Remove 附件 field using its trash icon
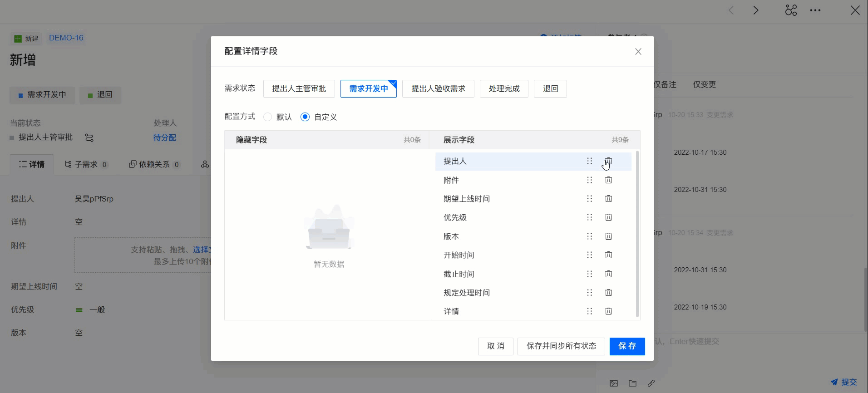Image resolution: width=868 pixels, height=393 pixels. click(608, 180)
